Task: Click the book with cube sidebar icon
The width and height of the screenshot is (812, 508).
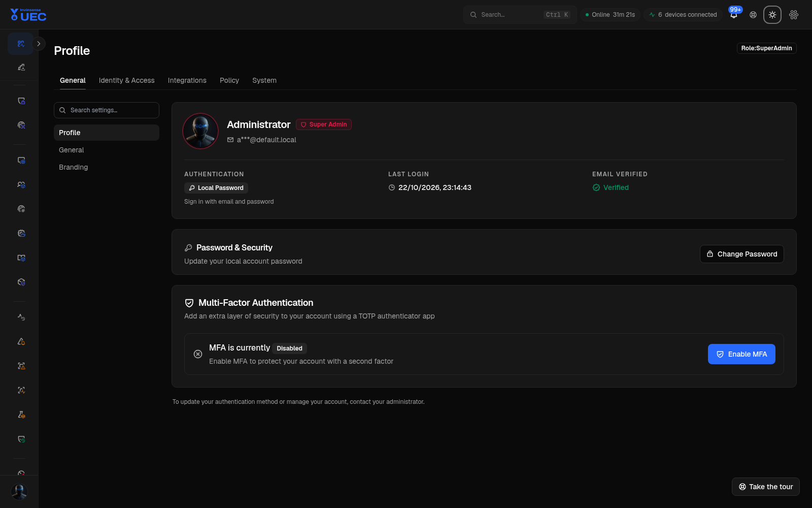Action: (21, 258)
